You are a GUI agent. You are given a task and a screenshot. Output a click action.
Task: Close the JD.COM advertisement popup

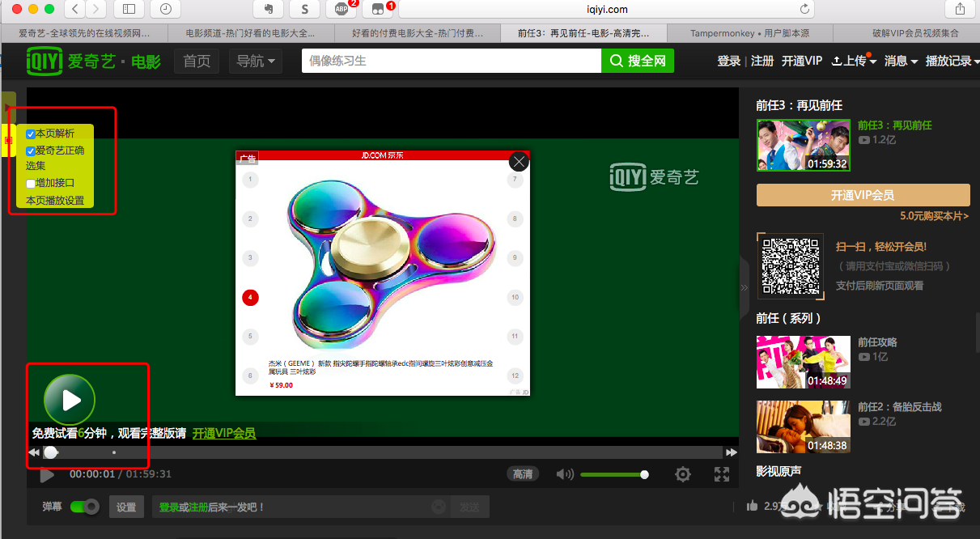[x=519, y=162]
